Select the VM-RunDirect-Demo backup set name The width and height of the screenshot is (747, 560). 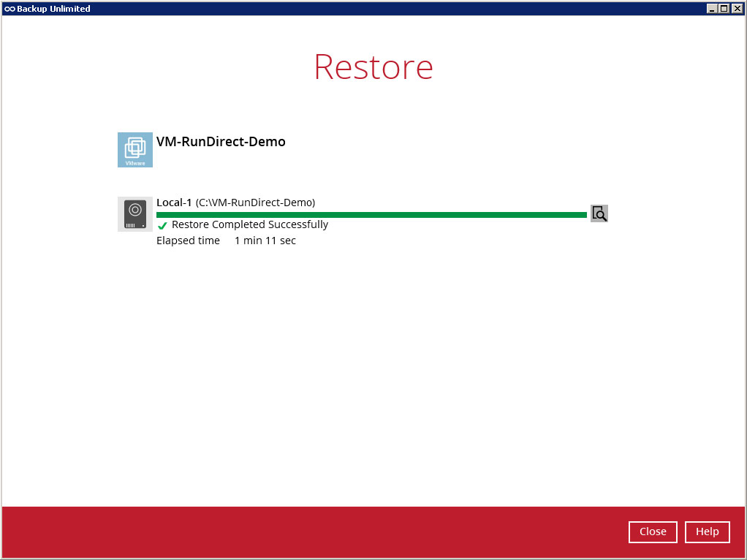[x=221, y=142]
